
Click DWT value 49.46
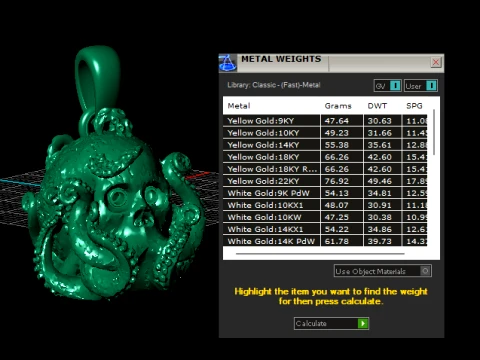(379, 181)
